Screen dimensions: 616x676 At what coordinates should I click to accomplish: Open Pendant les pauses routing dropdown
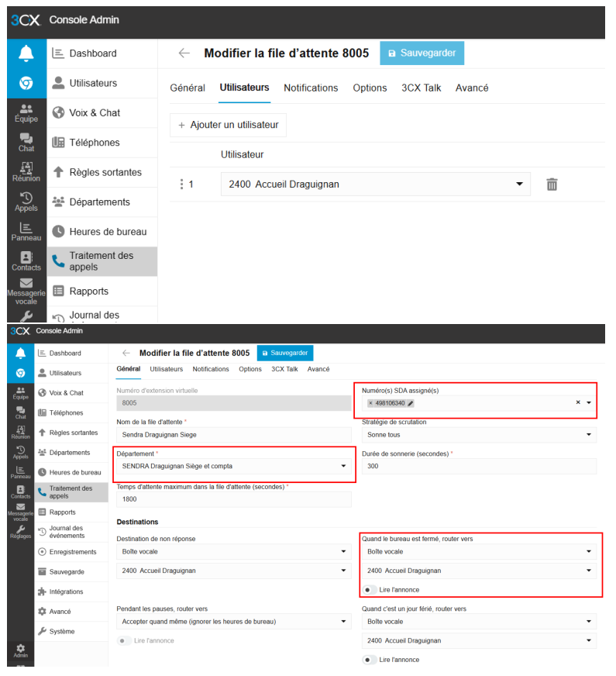point(234,621)
